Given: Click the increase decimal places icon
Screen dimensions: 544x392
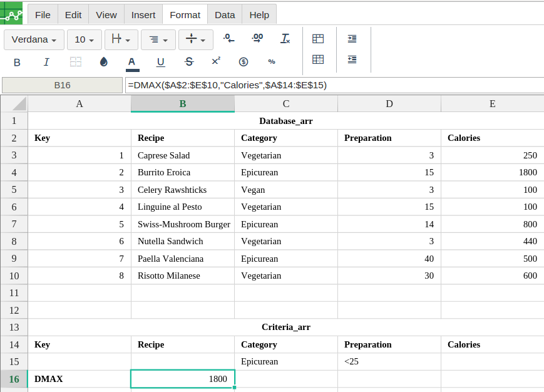Looking at the screenshot, I should 257,39.
